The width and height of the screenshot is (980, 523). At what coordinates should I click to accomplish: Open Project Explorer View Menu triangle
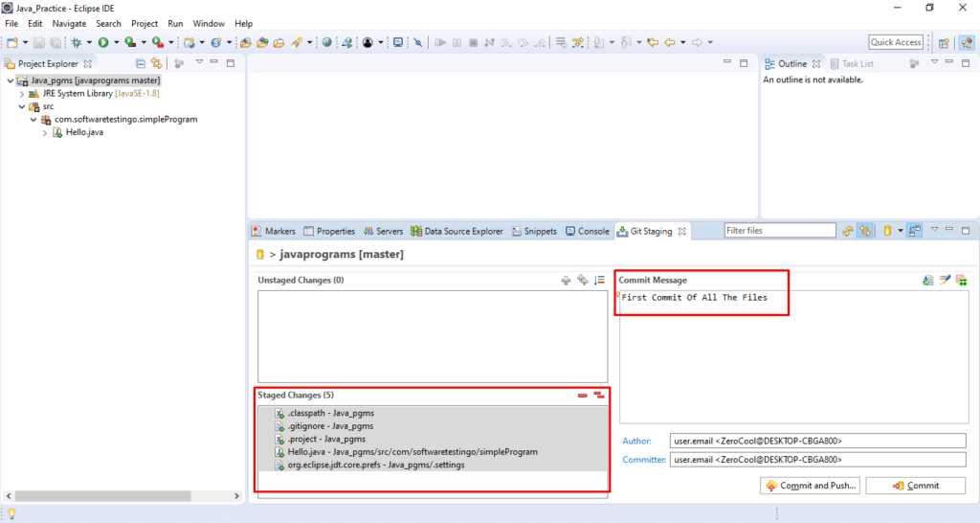[199, 62]
